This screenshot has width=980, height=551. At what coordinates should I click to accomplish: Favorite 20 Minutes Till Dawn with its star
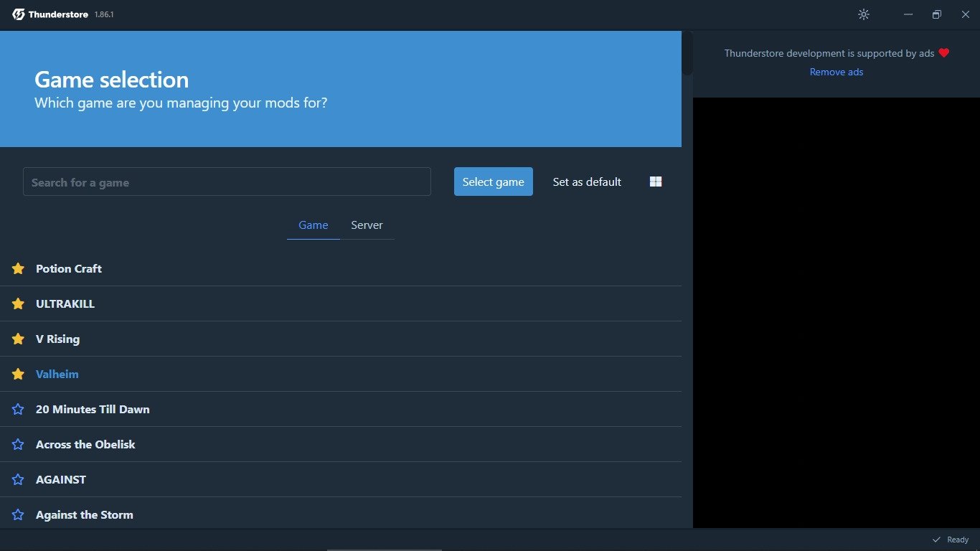18,409
